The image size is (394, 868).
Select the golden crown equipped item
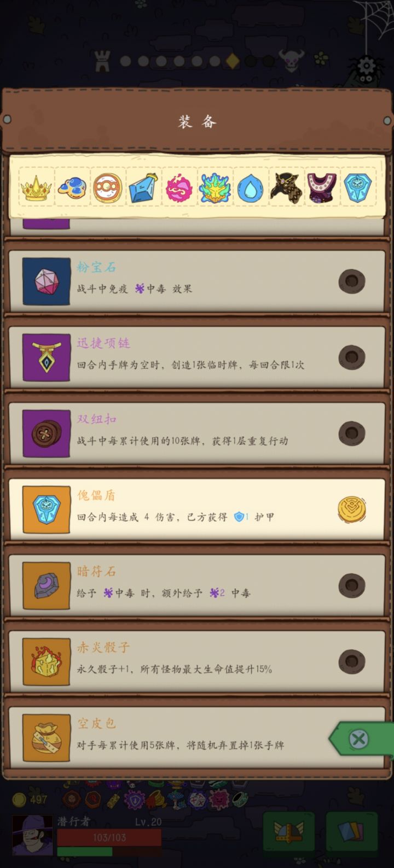36,189
